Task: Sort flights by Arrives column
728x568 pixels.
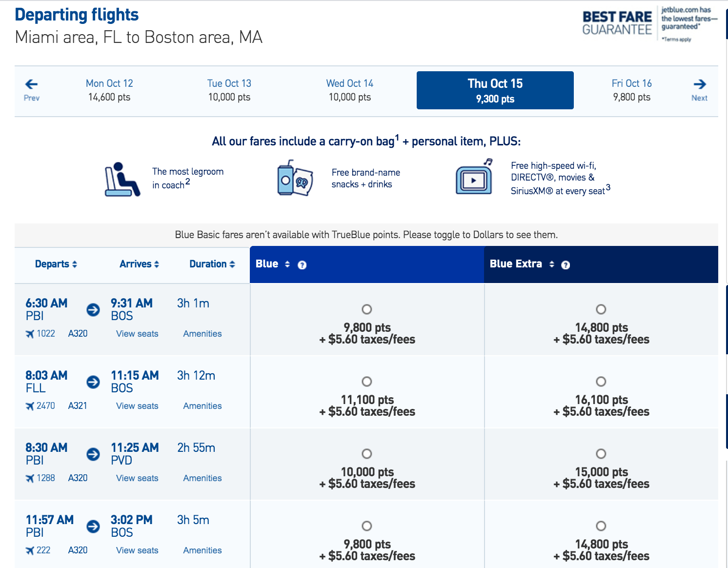Action: tap(140, 264)
